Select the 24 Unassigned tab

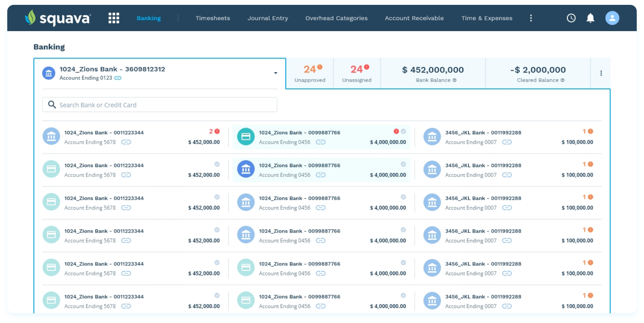(357, 73)
